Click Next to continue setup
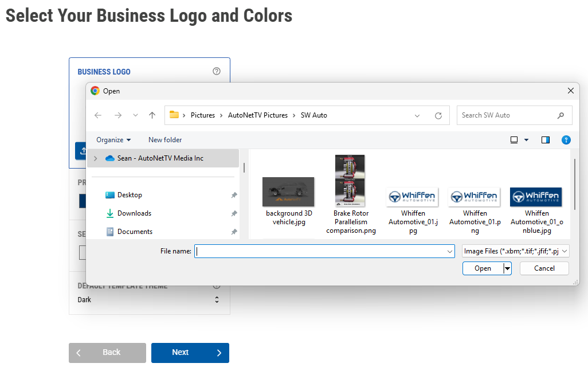Image resolution: width=588 pixels, height=367 pixels. [190, 353]
